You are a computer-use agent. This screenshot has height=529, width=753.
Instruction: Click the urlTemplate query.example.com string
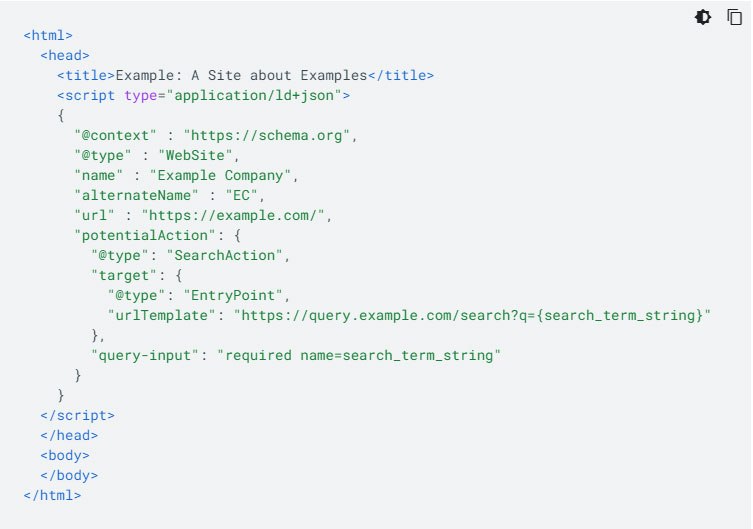(472, 316)
